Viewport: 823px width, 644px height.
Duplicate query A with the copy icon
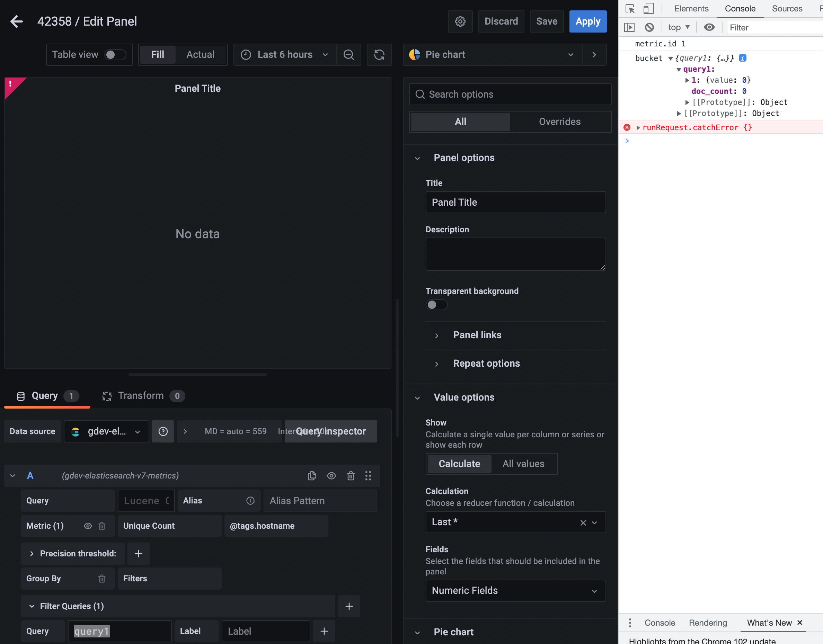point(312,475)
